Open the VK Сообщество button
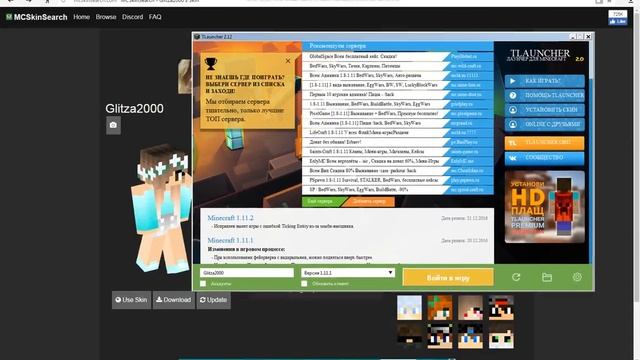Screen dimensions: 640x360 [x=544, y=158]
